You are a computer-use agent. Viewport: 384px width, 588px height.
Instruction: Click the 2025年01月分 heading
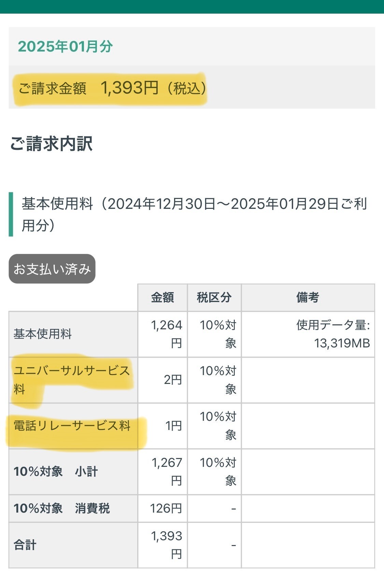[x=65, y=46]
